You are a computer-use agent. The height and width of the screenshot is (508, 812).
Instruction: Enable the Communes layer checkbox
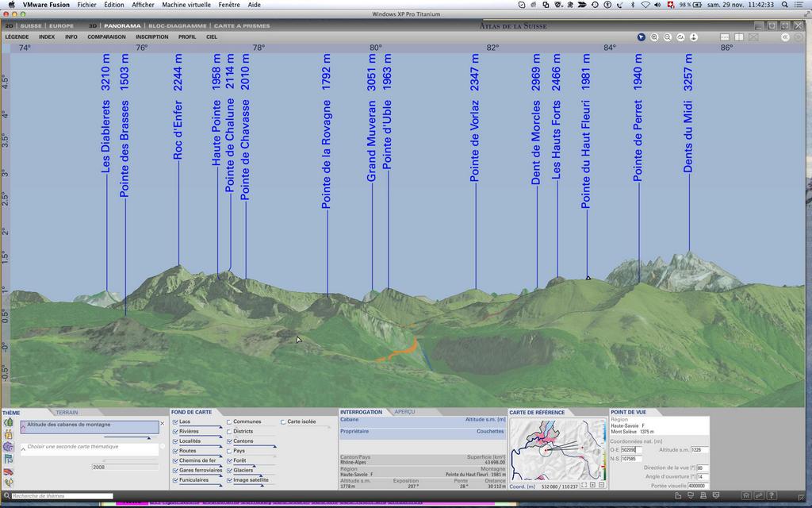click(229, 421)
